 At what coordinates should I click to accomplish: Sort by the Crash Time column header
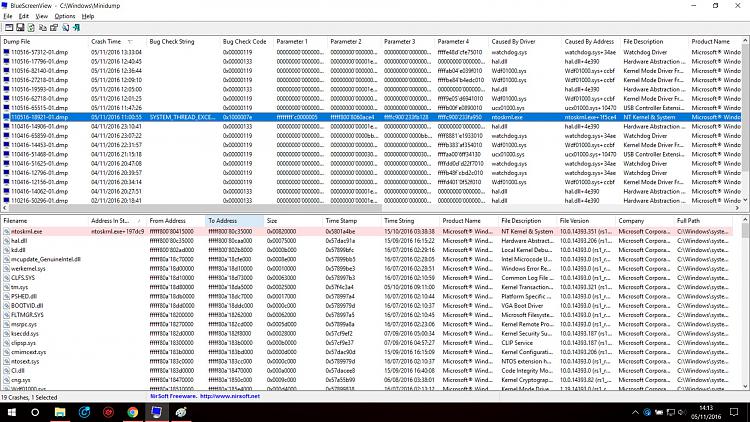tap(117, 42)
